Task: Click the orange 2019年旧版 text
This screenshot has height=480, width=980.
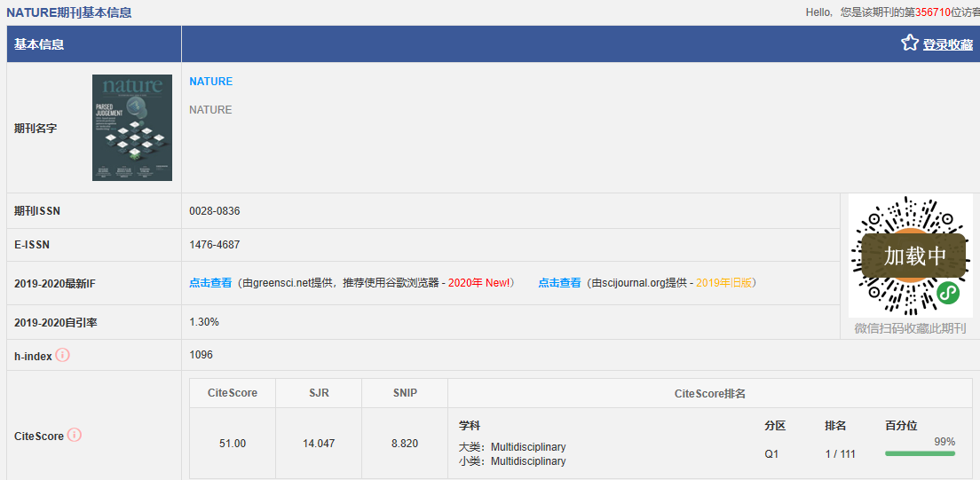Action: pos(723,282)
